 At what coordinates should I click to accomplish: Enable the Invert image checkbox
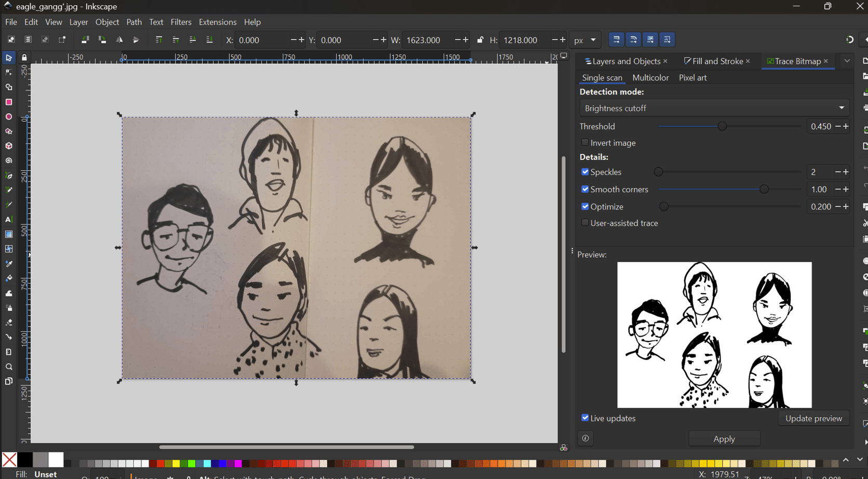(585, 142)
